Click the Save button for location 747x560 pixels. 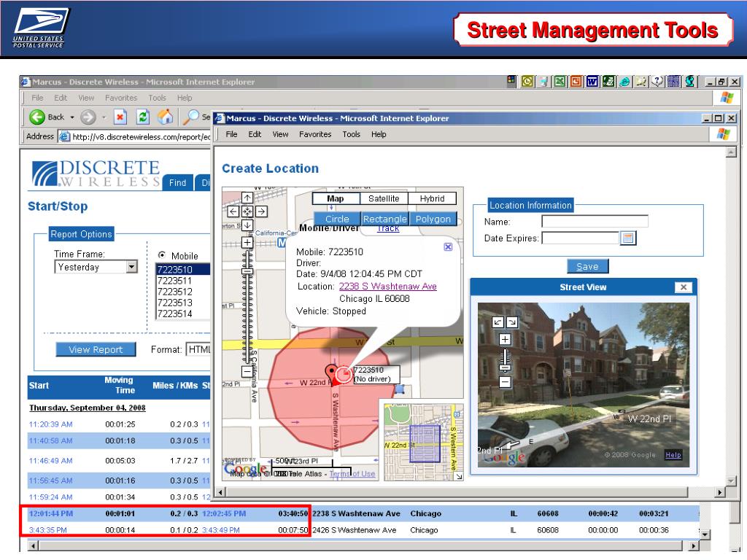coord(587,267)
